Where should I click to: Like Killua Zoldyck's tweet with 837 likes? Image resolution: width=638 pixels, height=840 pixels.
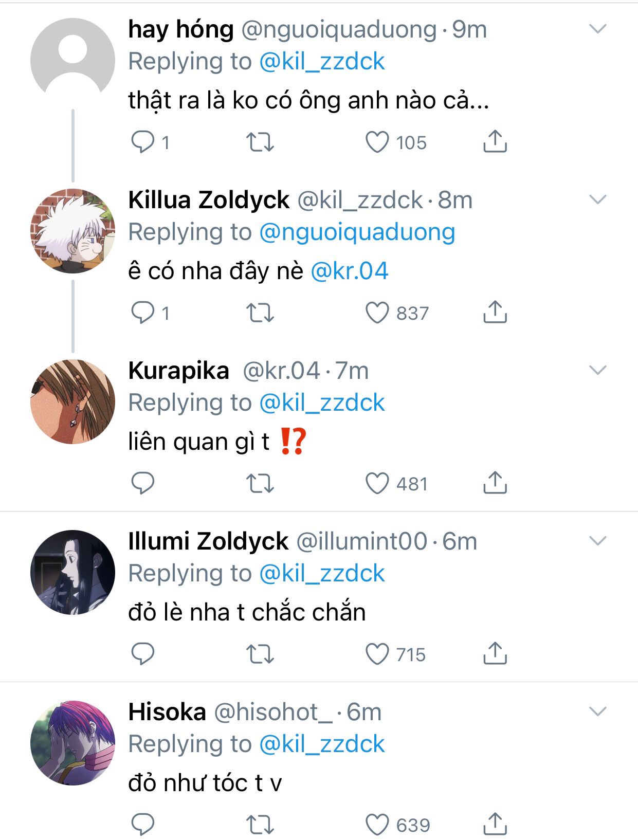click(x=377, y=313)
